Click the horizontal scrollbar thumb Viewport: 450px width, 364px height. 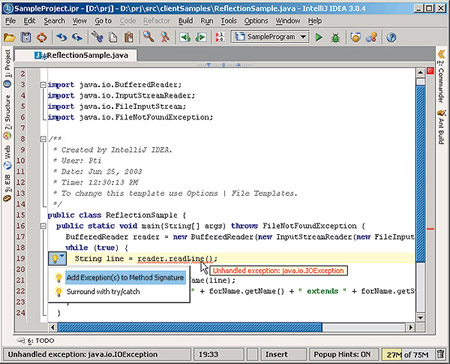coord(190,328)
